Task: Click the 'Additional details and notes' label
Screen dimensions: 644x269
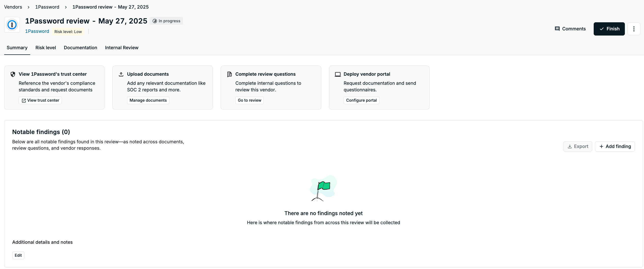Action: click(x=42, y=242)
